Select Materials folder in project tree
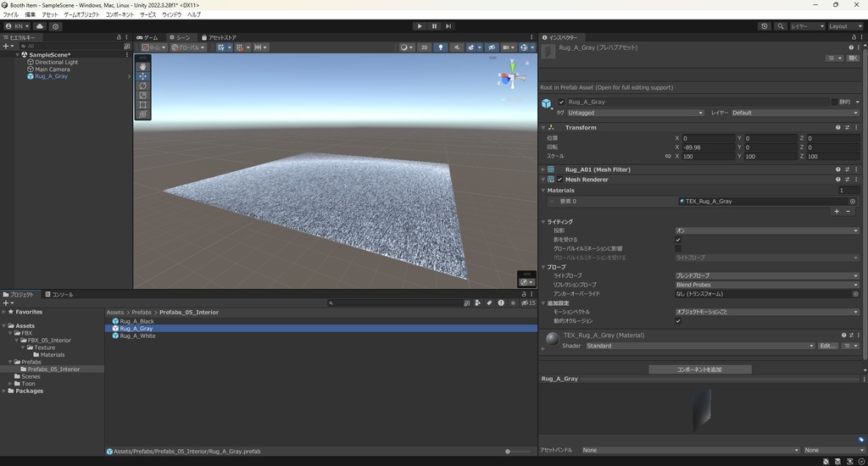 click(52, 355)
